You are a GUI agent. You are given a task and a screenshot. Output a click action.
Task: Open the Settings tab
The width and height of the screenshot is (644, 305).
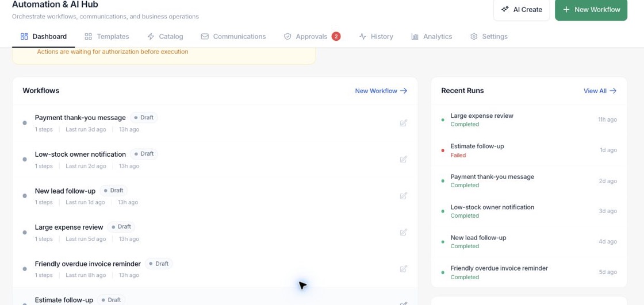pos(489,37)
